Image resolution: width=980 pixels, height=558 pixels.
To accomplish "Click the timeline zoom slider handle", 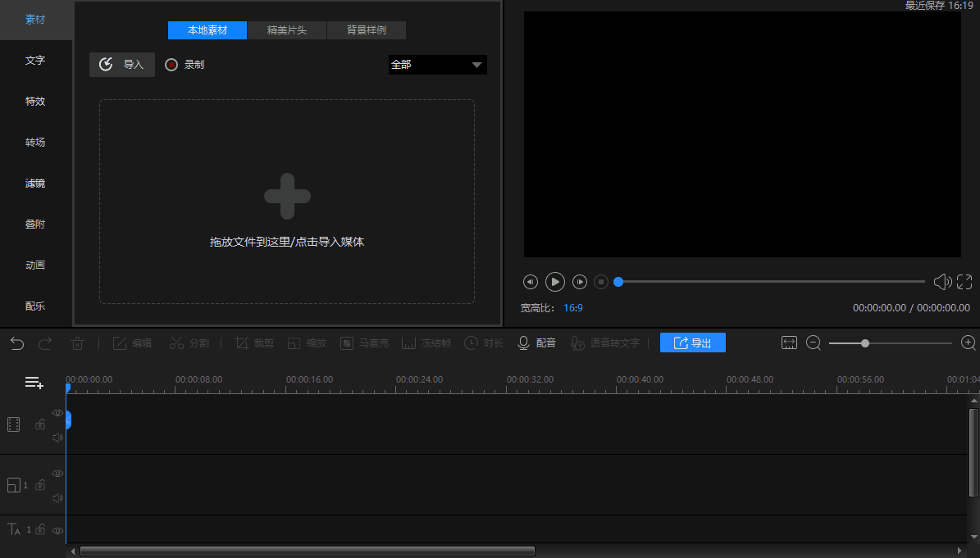I will coord(865,343).
